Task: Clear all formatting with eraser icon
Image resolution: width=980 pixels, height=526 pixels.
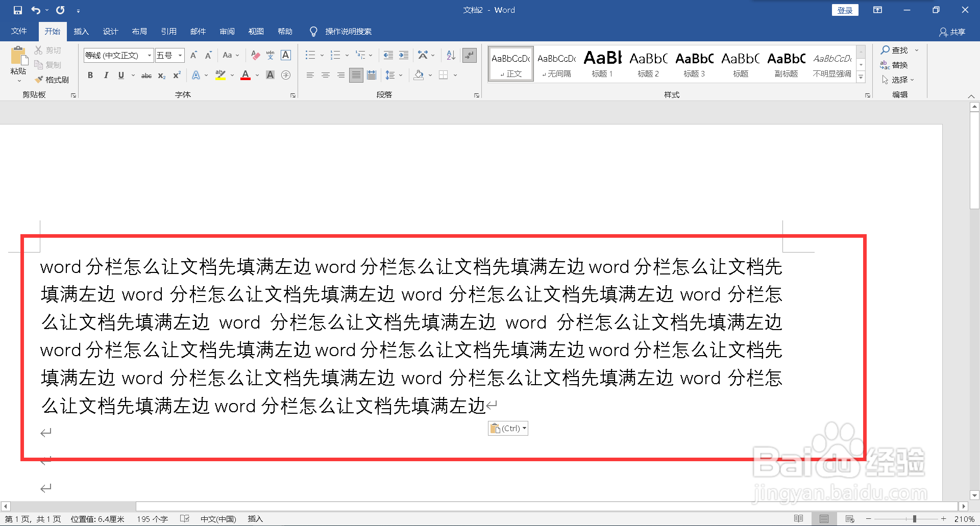Action: [x=256, y=55]
